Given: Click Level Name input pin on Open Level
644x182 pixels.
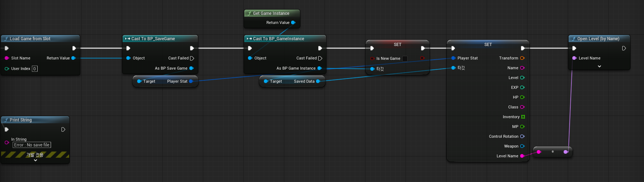Looking at the screenshot, I should (x=574, y=58).
